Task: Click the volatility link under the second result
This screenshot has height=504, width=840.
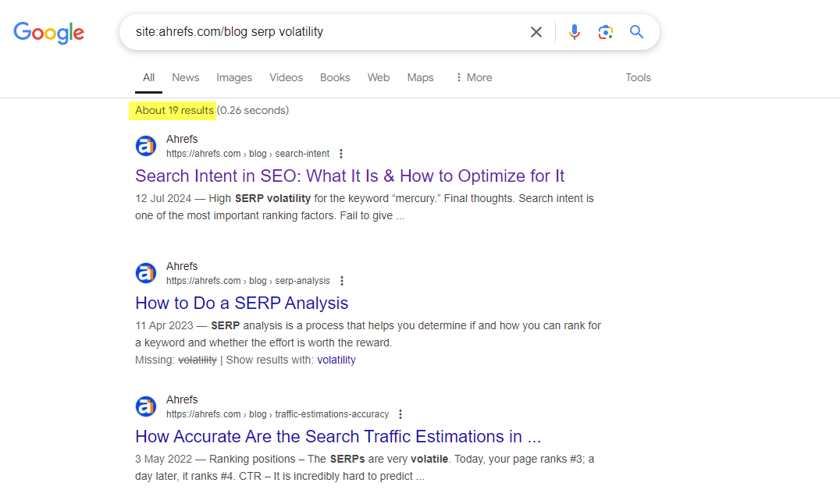Action: [336, 360]
